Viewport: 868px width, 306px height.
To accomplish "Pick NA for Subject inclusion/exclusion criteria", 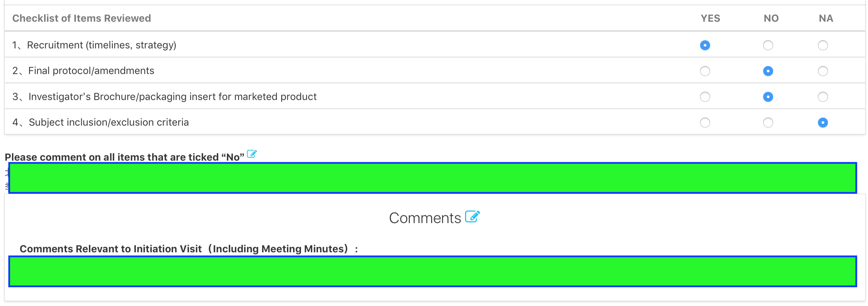I will (x=822, y=123).
